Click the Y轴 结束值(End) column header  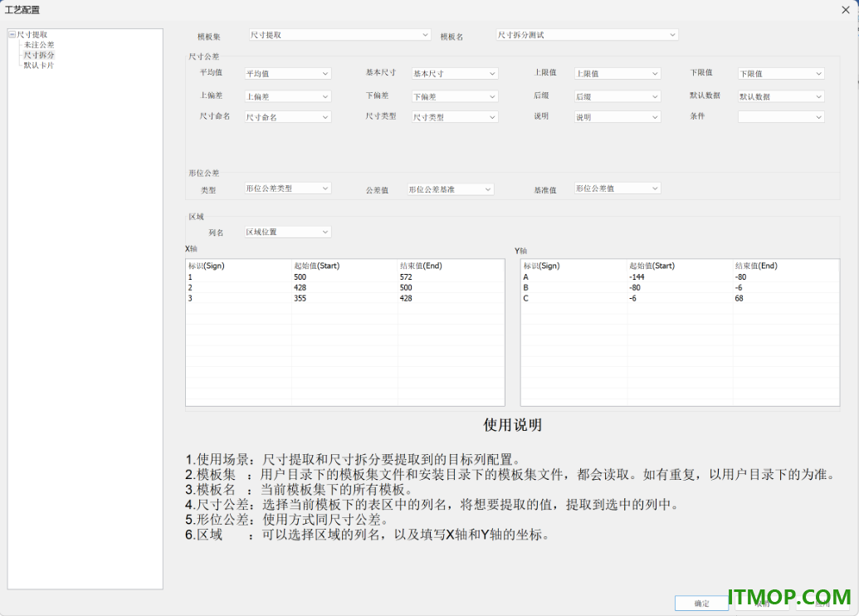coord(786,266)
